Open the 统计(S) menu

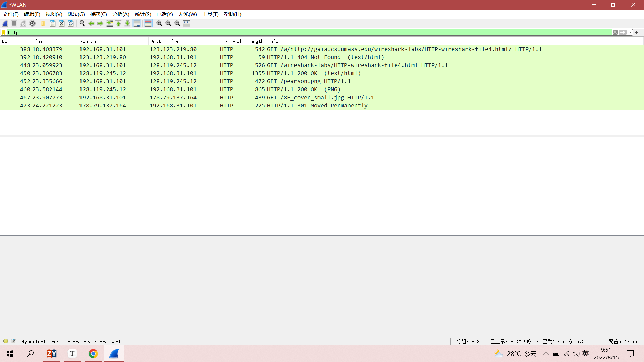click(x=143, y=14)
